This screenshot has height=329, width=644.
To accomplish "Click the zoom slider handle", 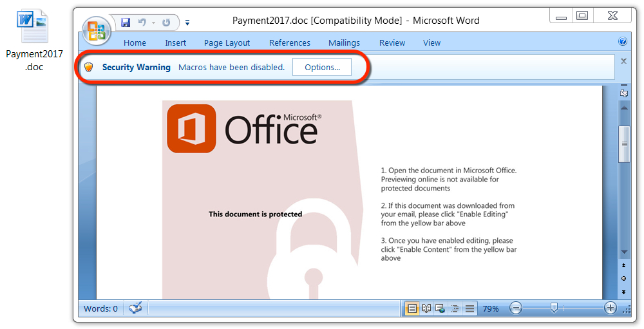I will [x=554, y=307].
